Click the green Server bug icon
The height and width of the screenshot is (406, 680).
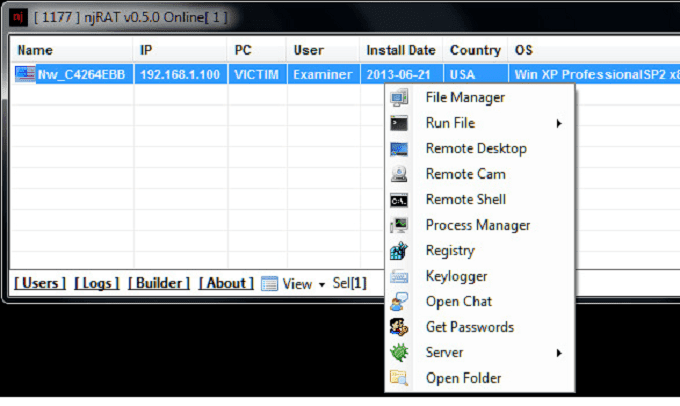pos(399,352)
